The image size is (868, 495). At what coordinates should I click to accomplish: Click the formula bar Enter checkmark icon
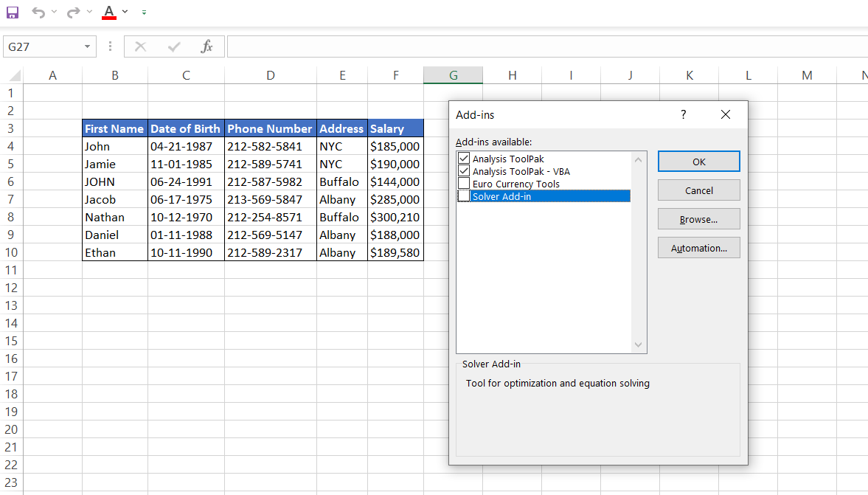pyautogui.click(x=174, y=46)
